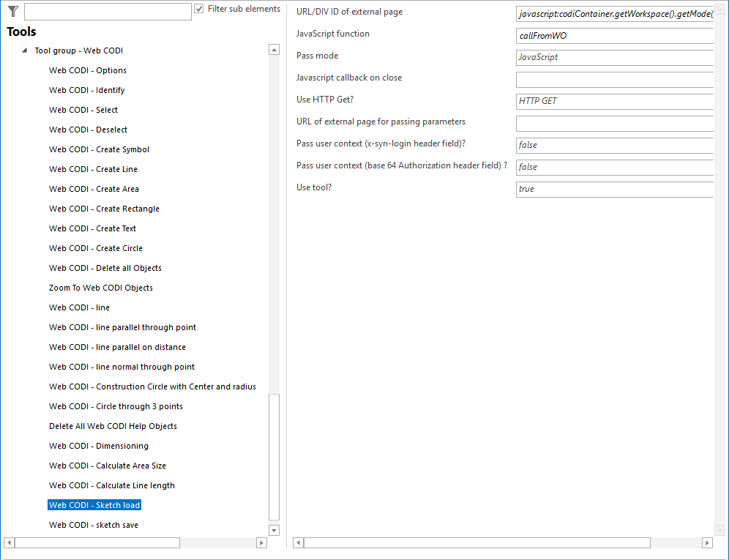Click the "Use tool?" field showing true
The height and width of the screenshot is (560, 729).
(x=615, y=189)
